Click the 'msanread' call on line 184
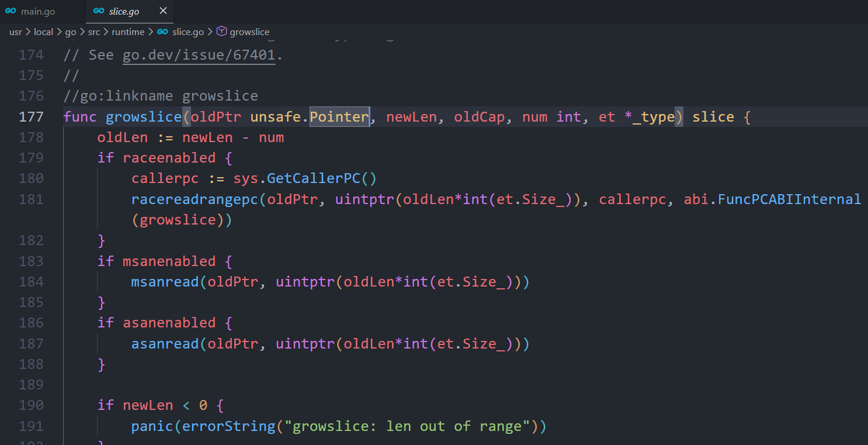This screenshot has width=868, height=445. tap(165, 282)
